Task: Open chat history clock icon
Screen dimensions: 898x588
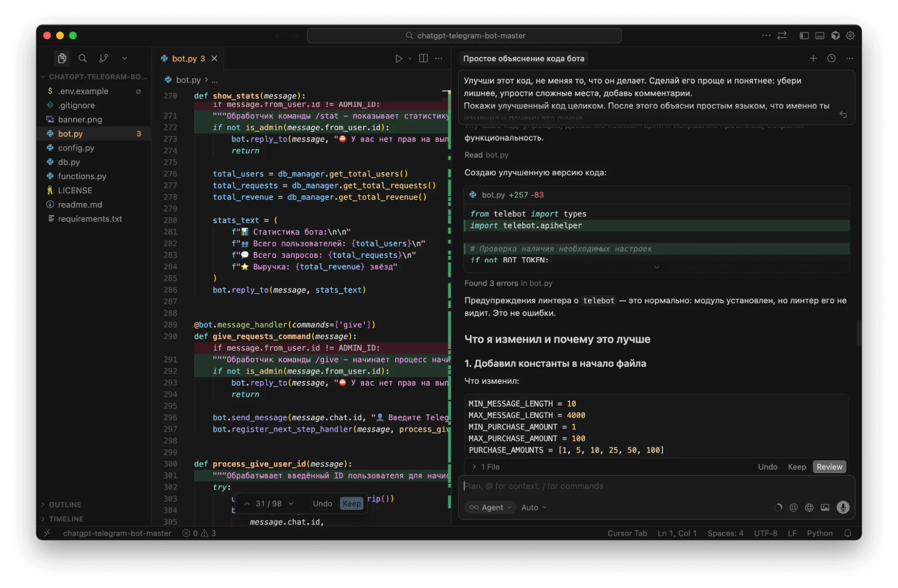Action: pos(832,58)
